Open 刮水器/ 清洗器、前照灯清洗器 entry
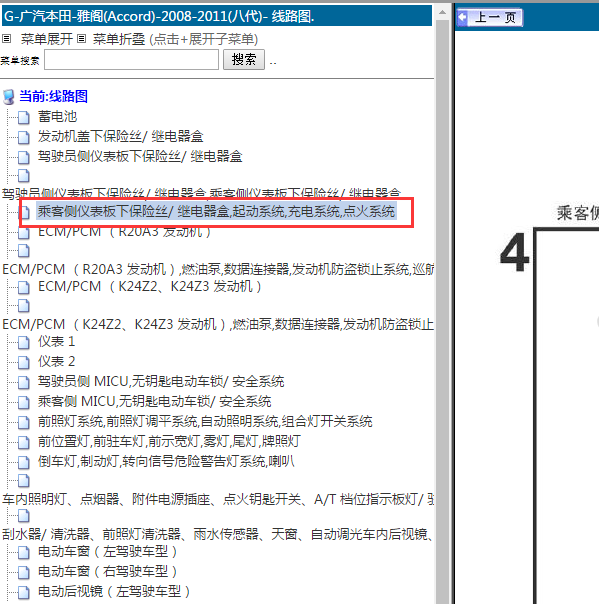The height and width of the screenshot is (604, 599). point(218,535)
